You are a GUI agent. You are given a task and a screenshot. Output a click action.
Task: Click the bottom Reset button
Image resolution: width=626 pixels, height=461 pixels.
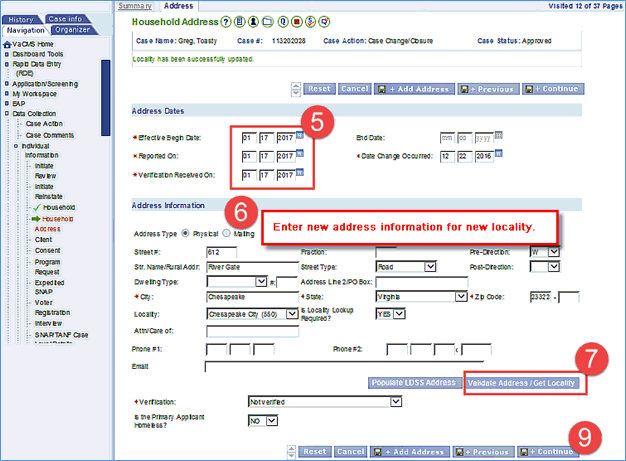pos(315,452)
